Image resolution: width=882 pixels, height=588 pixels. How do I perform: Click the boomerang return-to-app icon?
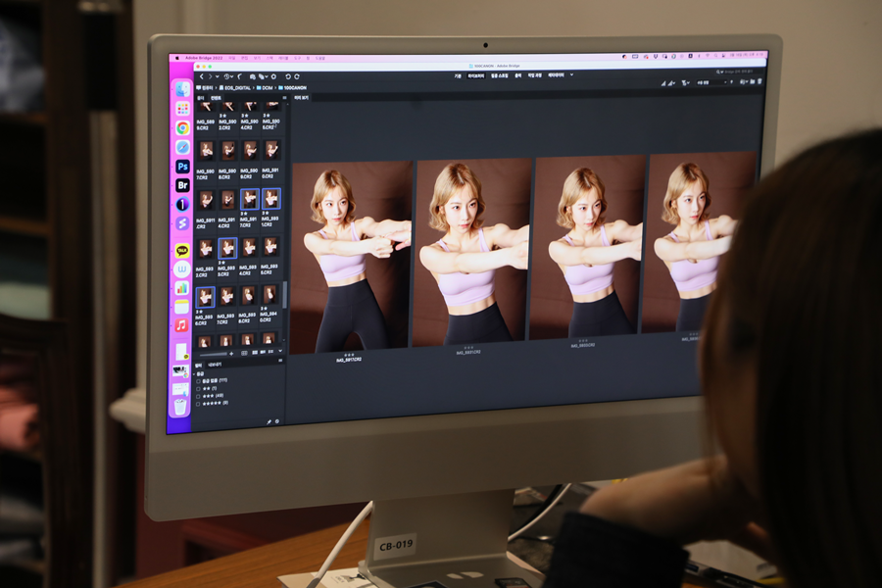coord(240,77)
